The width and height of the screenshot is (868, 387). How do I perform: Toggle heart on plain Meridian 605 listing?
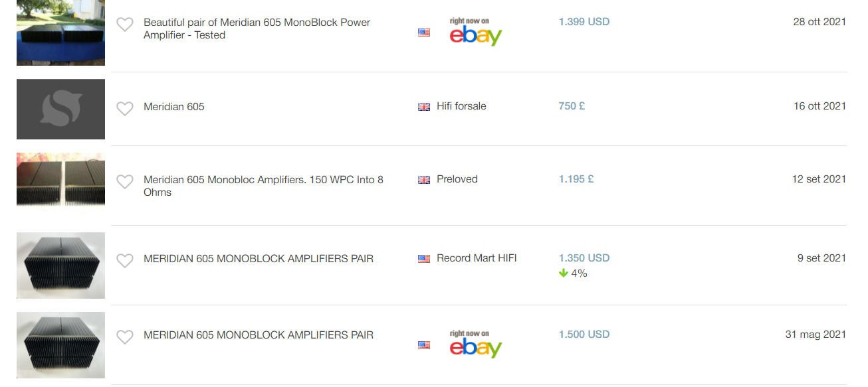[125, 108]
